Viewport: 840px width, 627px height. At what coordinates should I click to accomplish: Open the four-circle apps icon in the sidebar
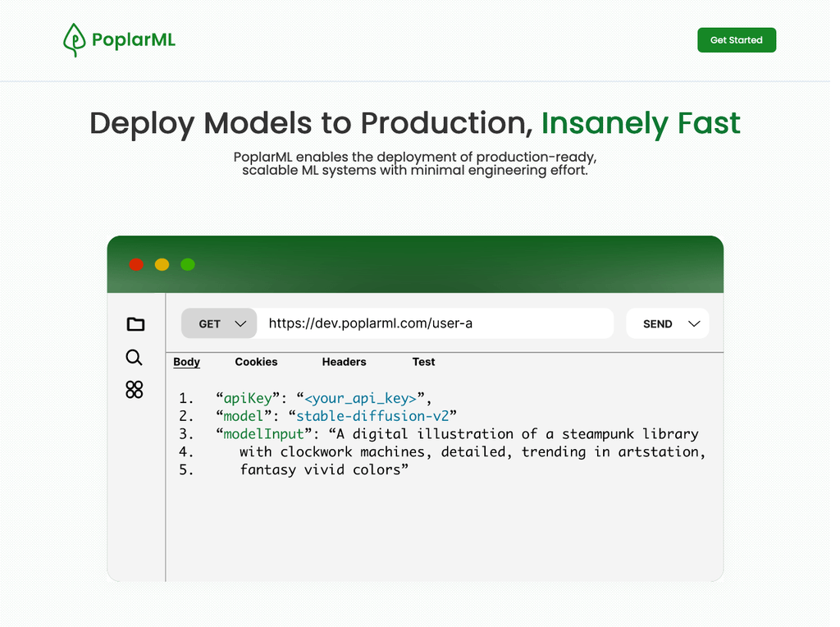(x=135, y=390)
